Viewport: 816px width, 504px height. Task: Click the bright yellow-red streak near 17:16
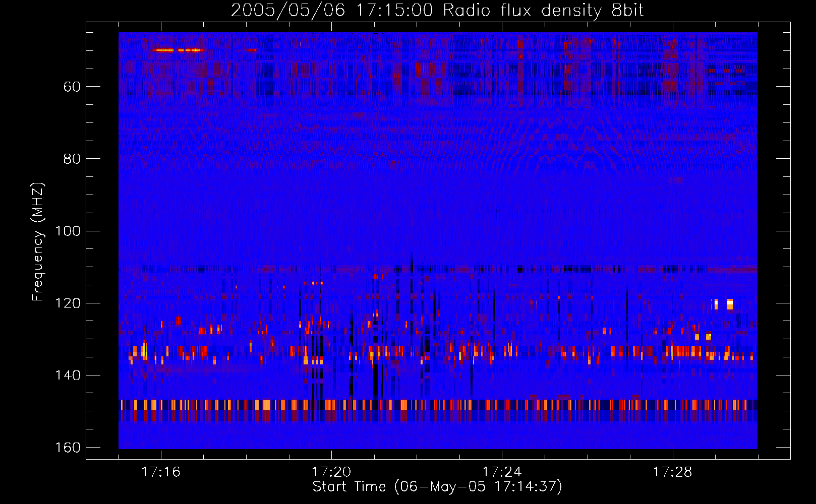click(x=179, y=50)
